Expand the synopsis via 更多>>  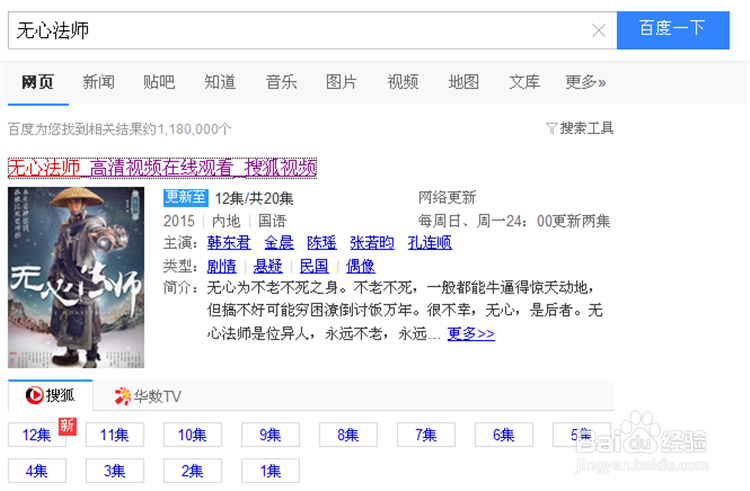click(x=471, y=334)
